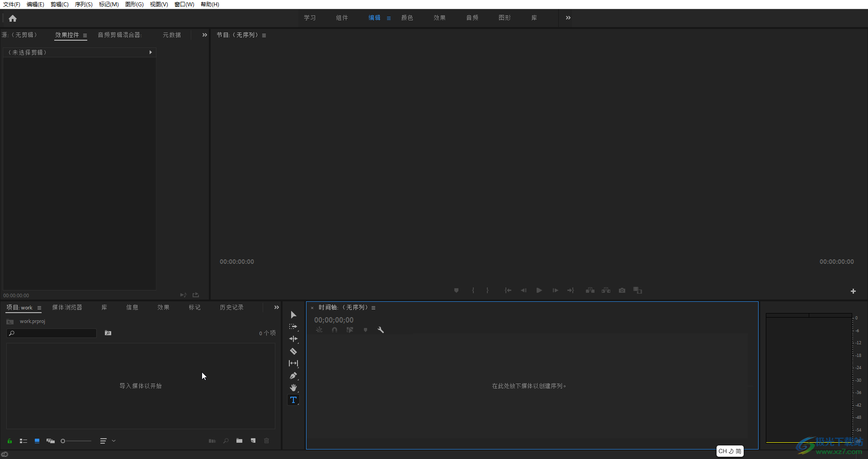Expand source panel group overflow chevrons
This screenshot has width=868, height=459.
pyautogui.click(x=205, y=35)
